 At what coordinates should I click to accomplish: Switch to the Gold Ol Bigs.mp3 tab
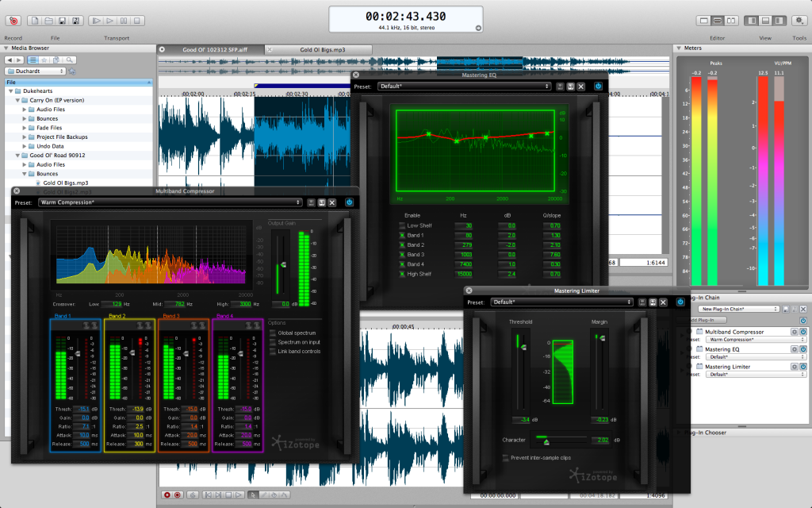pyautogui.click(x=319, y=50)
